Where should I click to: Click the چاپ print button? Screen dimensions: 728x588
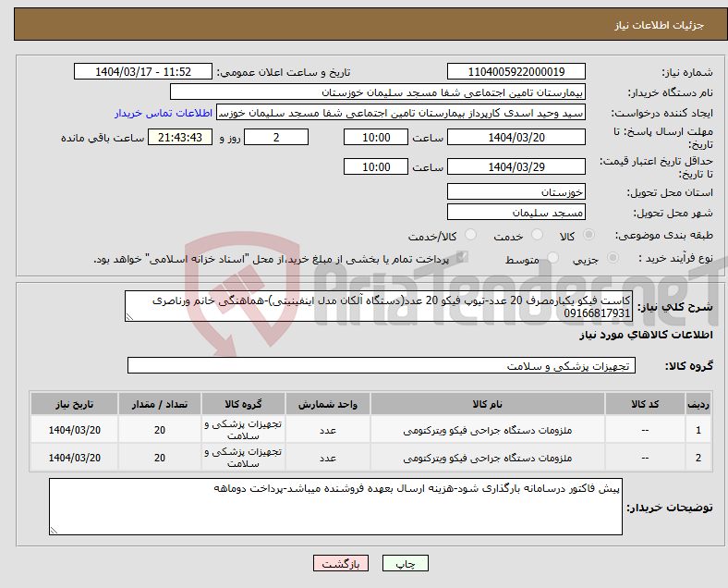point(406,563)
